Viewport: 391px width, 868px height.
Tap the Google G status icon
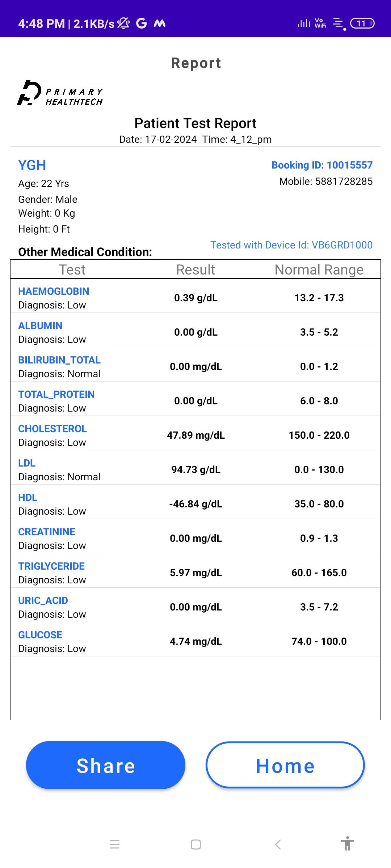(x=142, y=24)
